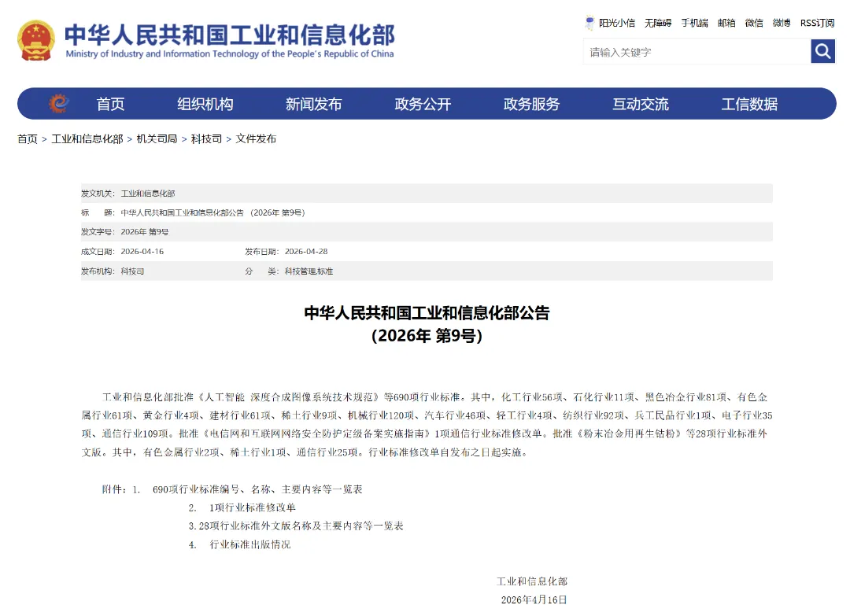Click 工业和信息化部 in breadcrumb
The image size is (850, 616).
tap(87, 139)
